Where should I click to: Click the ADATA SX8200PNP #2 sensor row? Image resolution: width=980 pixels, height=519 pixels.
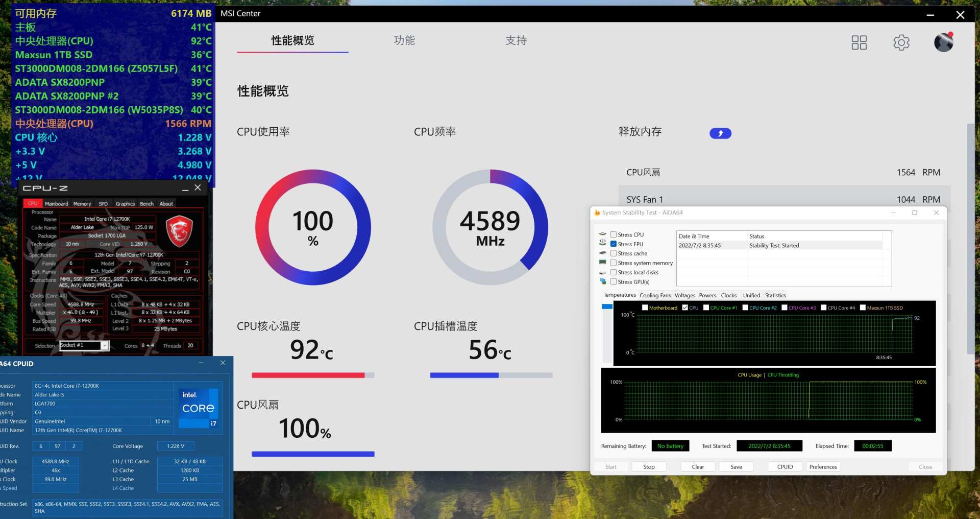[x=113, y=96]
